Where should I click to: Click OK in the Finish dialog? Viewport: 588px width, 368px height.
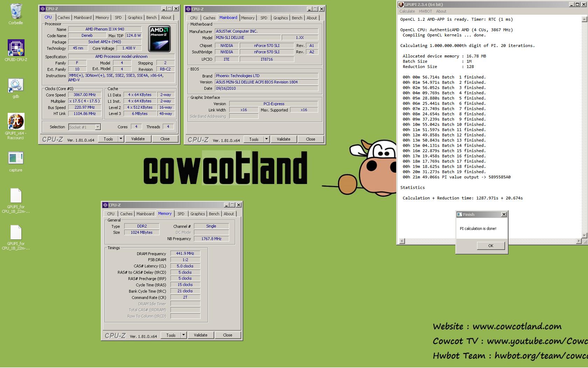(491, 246)
